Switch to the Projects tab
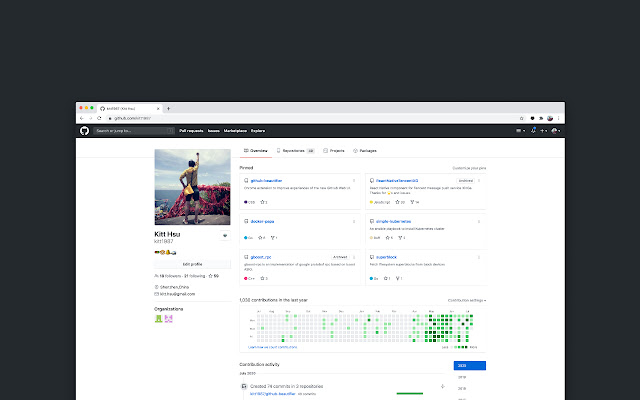Image resolution: width=640 pixels, height=400 pixels. coord(334,151)
